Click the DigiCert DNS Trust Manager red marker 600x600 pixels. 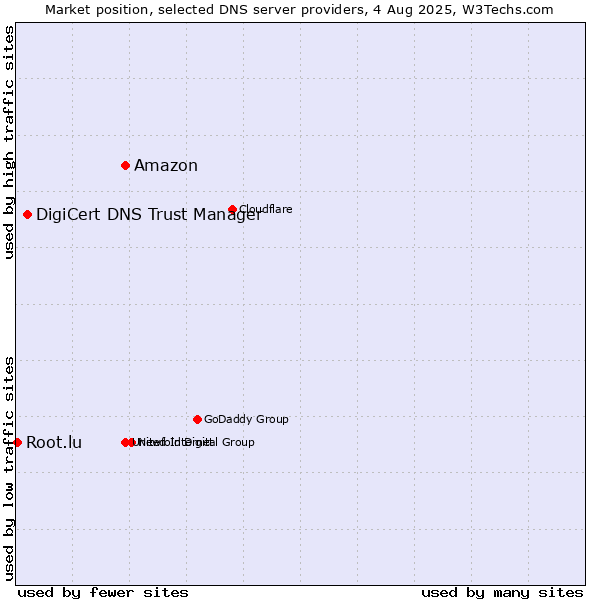click(x=27, y=215)
